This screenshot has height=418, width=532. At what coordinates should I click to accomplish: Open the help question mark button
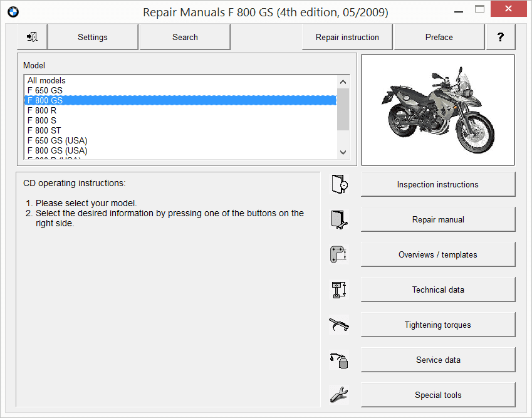[x=500, y=38]
